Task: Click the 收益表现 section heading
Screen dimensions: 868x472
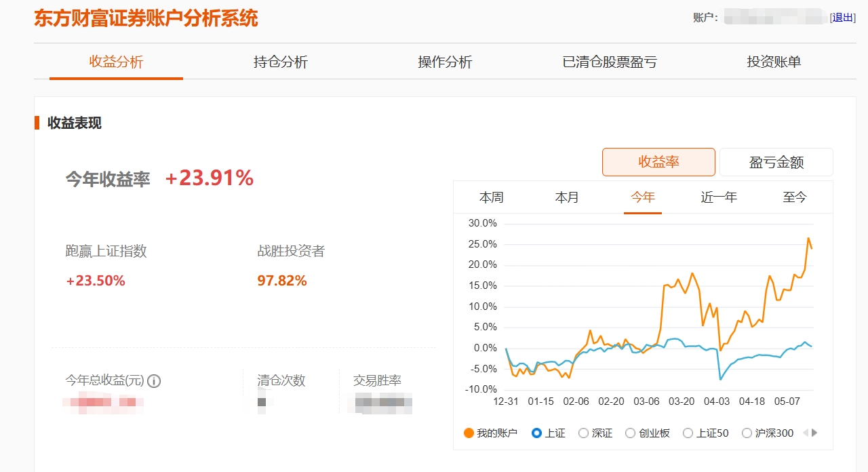Action: click(75, 123)
